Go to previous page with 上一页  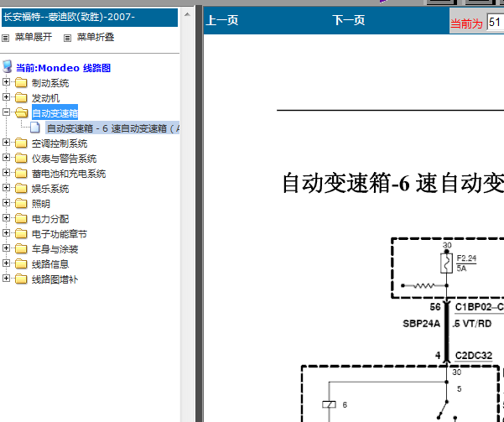coord(222,20)
